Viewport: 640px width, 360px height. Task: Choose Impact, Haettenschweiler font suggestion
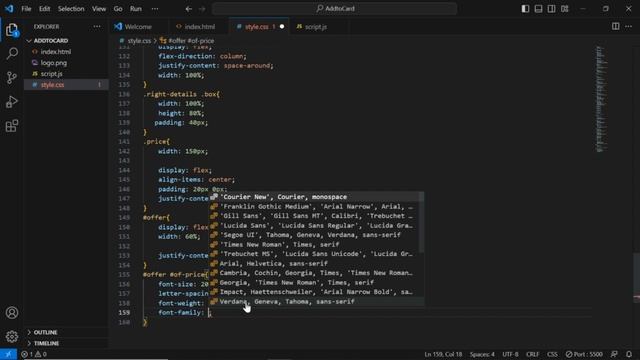coord(317,292)
